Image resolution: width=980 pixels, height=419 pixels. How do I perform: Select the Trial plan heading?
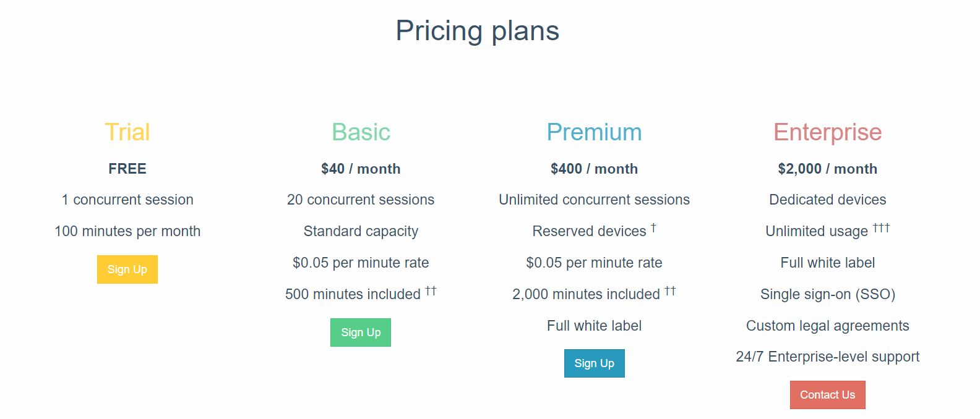pos(127,132)
